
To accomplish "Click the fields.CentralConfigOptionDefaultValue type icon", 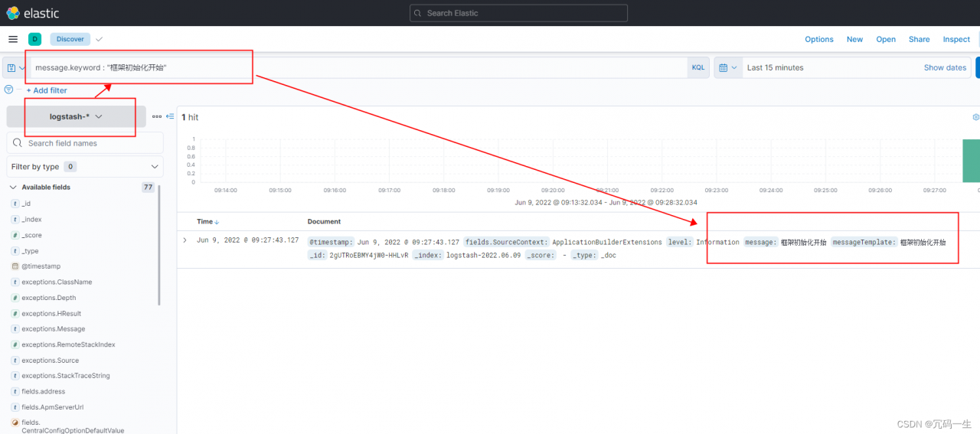I will pyautogui.click(x=15, y=423).
